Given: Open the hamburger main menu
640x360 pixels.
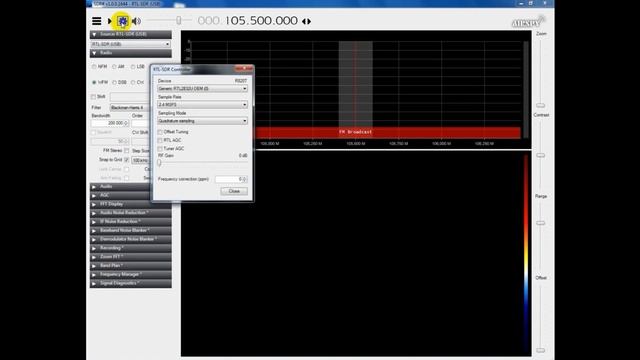Looking at the screenshot, I should [x=97, y=21].
